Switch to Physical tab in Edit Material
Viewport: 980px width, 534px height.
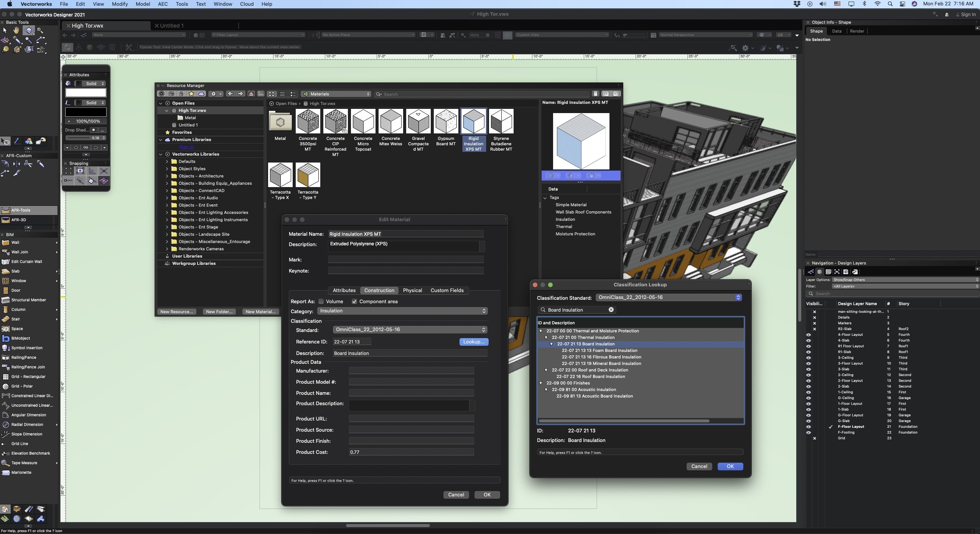point(412,290)
